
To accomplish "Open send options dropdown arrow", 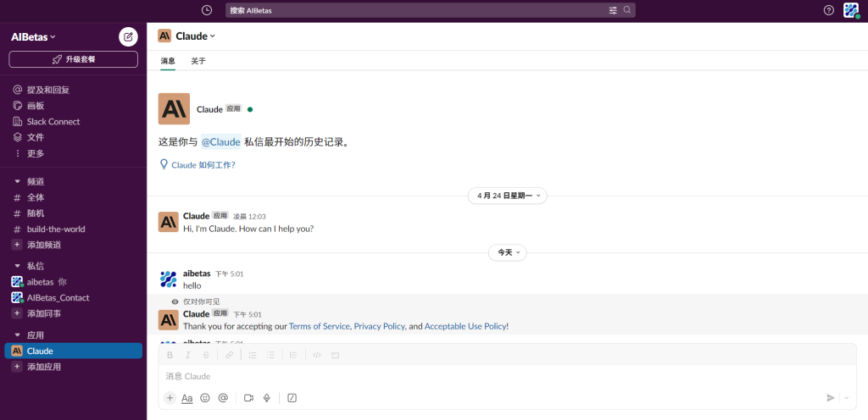I will [847, 397].
